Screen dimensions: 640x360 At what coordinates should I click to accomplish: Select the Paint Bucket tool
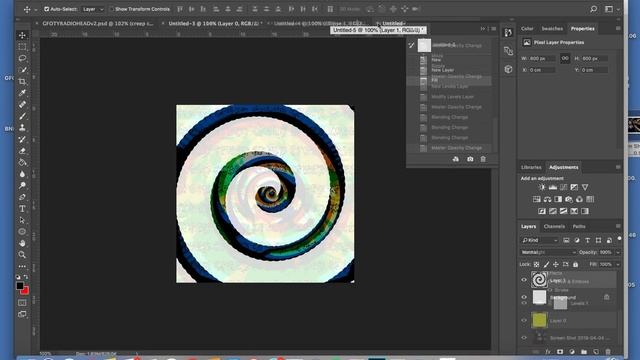(22, 162)
